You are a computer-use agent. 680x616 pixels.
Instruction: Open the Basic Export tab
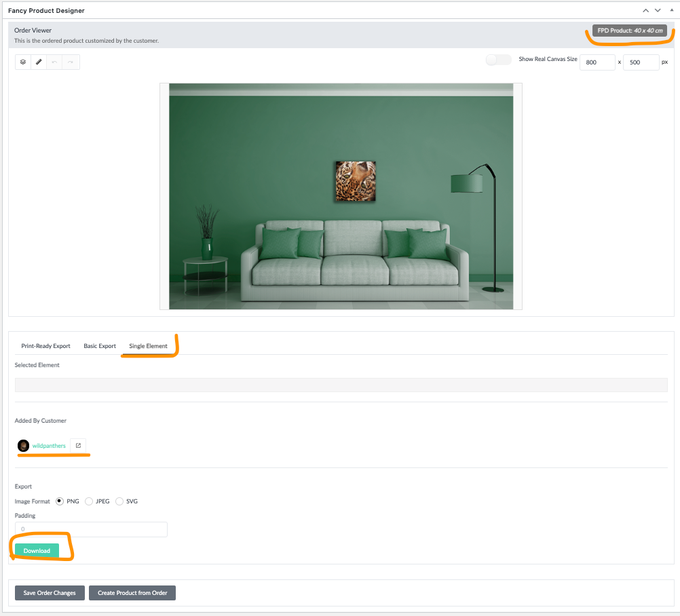point(99,346)
